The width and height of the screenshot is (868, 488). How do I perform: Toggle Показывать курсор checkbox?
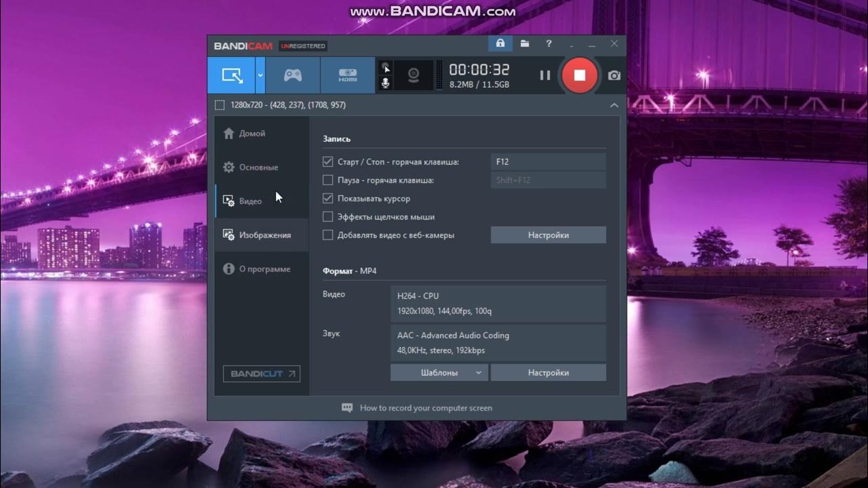(328, 199)
